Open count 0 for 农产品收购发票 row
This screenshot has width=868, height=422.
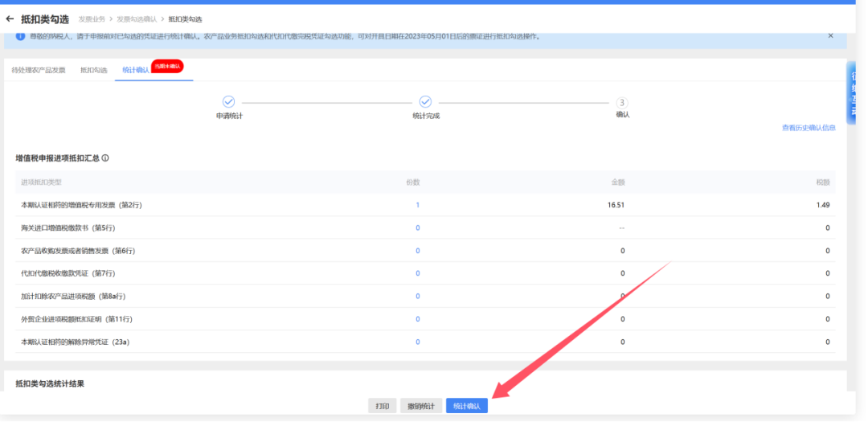coord(417,251)
